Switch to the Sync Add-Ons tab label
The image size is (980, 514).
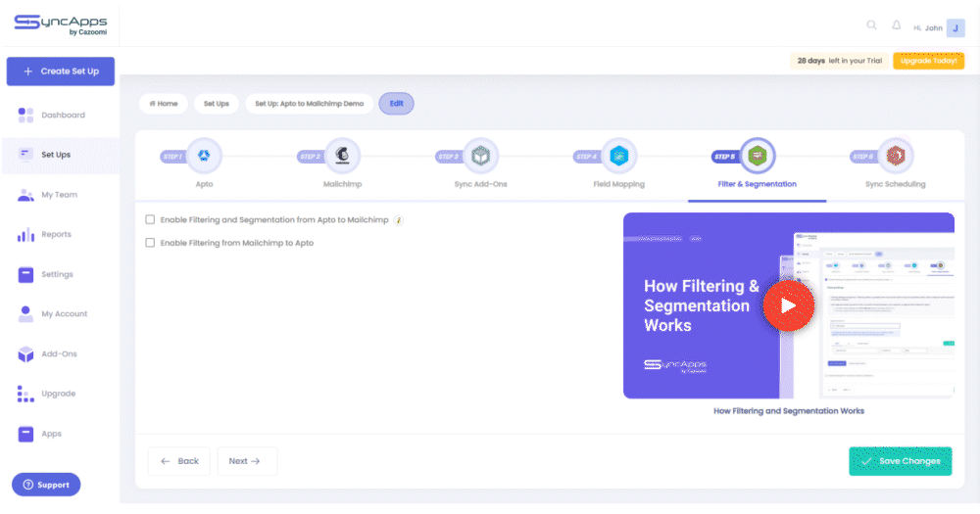[x=480, y=184]
